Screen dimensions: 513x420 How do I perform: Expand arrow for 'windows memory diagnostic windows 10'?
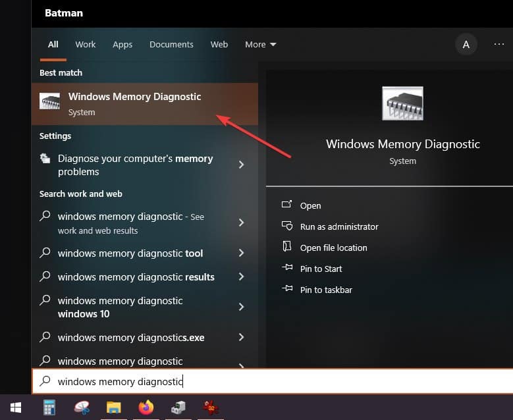[x=241, y=307]
